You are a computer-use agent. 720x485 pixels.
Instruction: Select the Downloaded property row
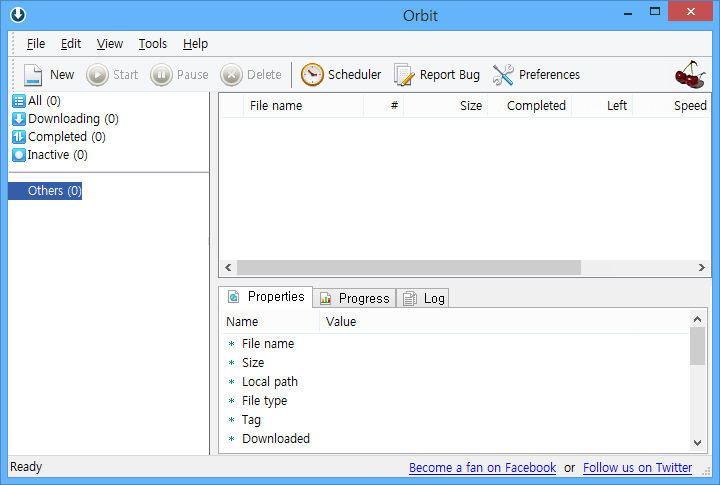click(x=455, y=439)
